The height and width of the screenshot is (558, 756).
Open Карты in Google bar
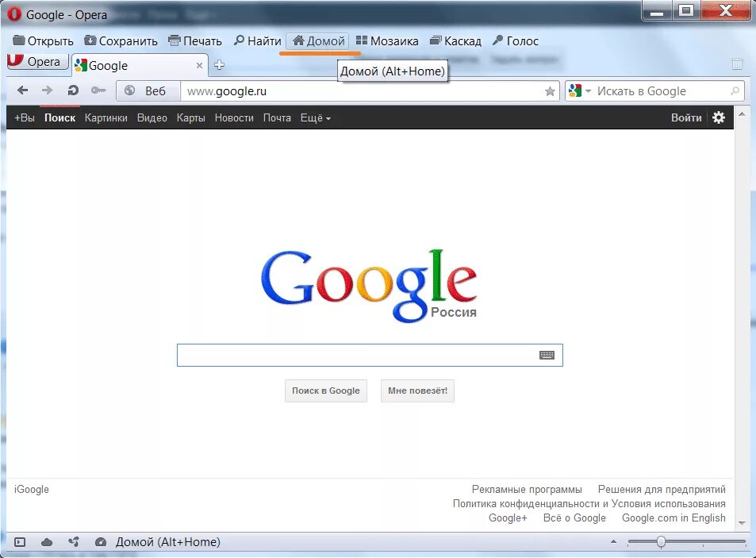coord(191,117)
